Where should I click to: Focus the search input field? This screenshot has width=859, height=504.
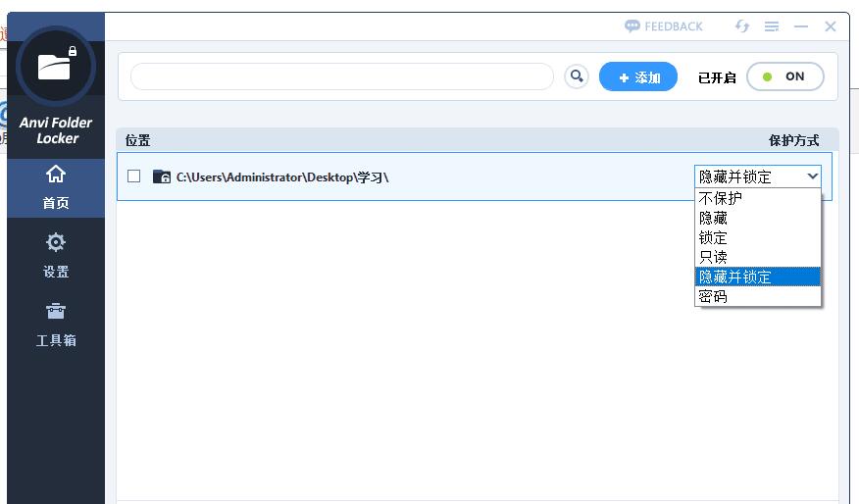(342, 76)
